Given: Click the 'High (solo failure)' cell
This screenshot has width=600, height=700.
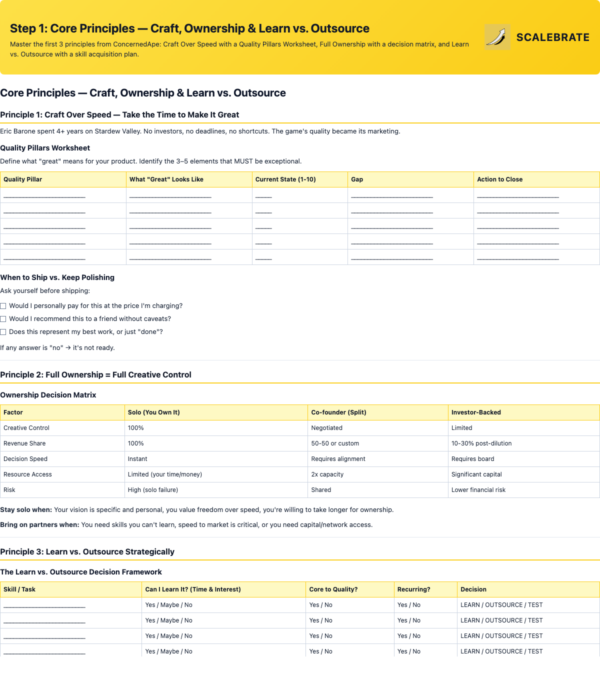Looking at the screenshot, I should point(216,490).
